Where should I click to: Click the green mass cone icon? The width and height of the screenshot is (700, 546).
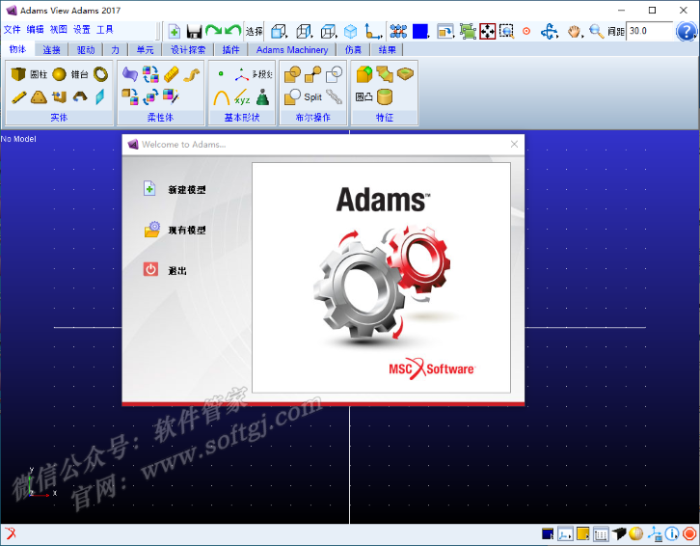[262, 97]
